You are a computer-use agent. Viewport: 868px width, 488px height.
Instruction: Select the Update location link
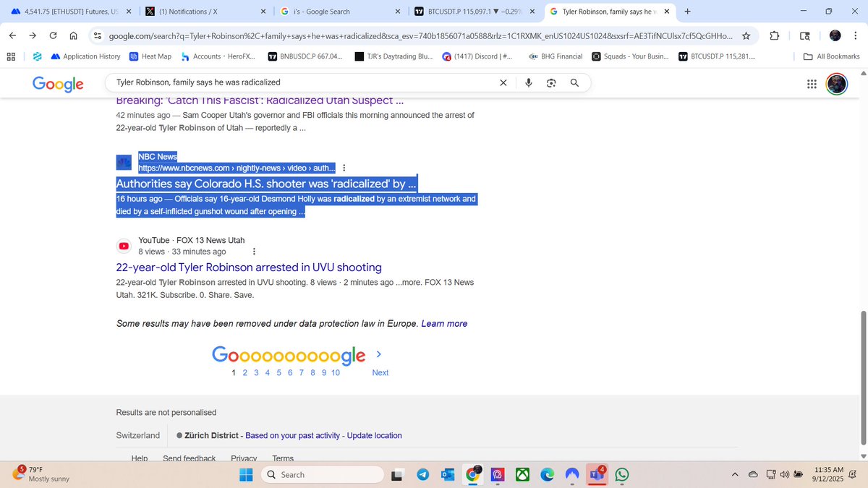tap(374, 435)
